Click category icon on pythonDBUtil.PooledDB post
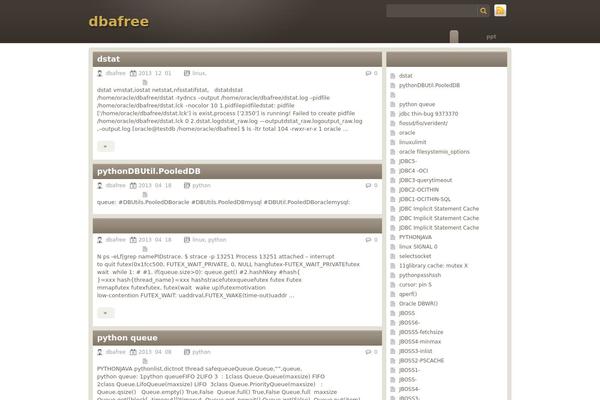The height and width of the screenshot is (400, 600). [187, 185]
